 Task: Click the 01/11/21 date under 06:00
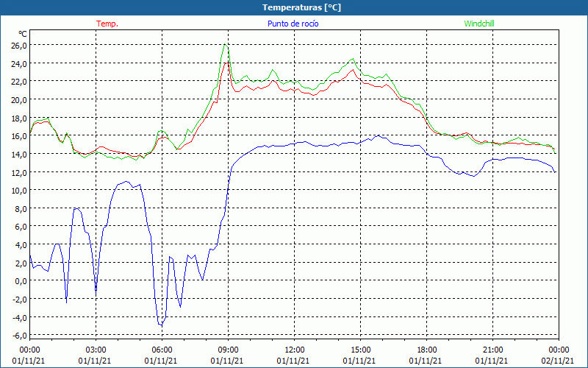coord(160,361)
